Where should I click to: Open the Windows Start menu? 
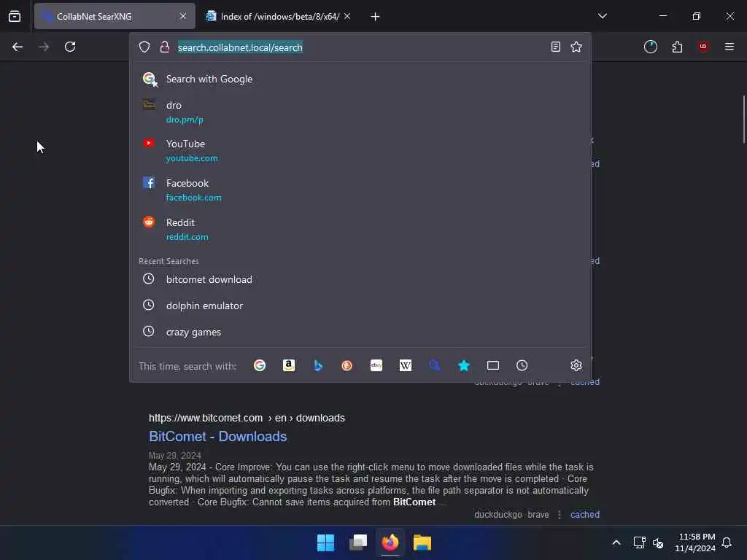[x=325, y=542]
